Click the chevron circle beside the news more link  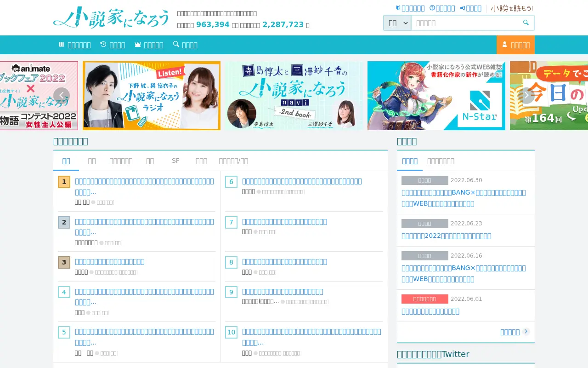526,332
